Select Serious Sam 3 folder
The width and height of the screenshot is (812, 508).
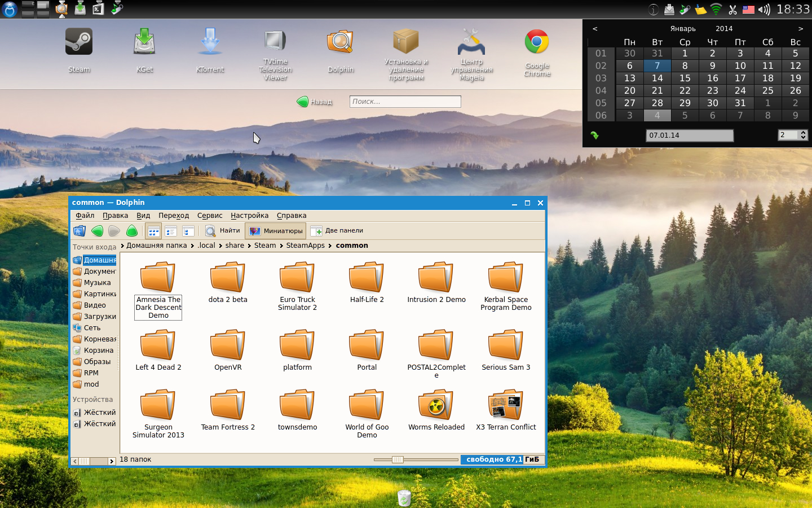click(x=506, y=350)
